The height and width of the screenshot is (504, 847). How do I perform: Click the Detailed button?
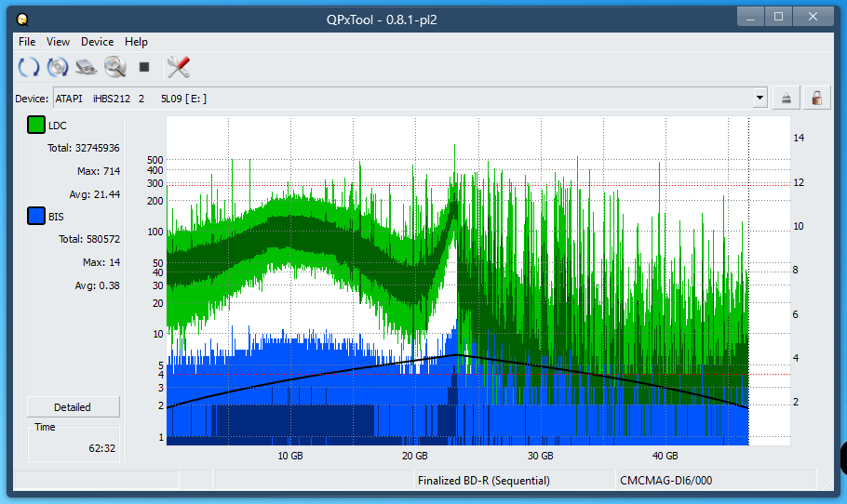pos(73,406)
